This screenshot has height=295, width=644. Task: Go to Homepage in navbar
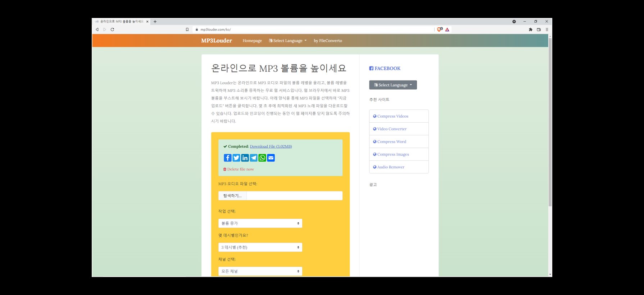pyautogui.click(x=252, y=41)
